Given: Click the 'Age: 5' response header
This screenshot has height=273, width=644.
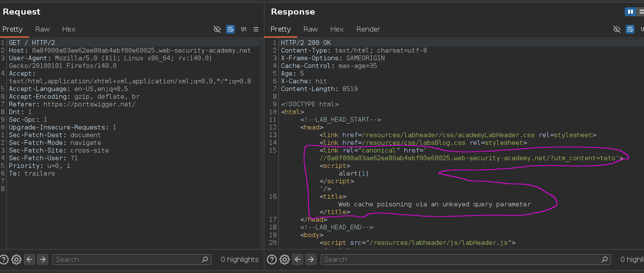Looking at the screenshot, I should [293, 73].
